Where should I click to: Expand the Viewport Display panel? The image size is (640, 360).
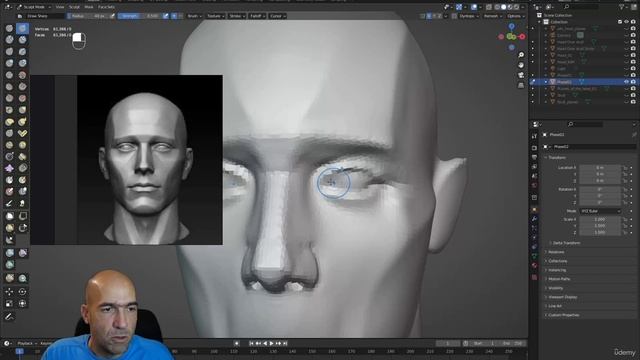pyautogui.click(x=562, y=297)
